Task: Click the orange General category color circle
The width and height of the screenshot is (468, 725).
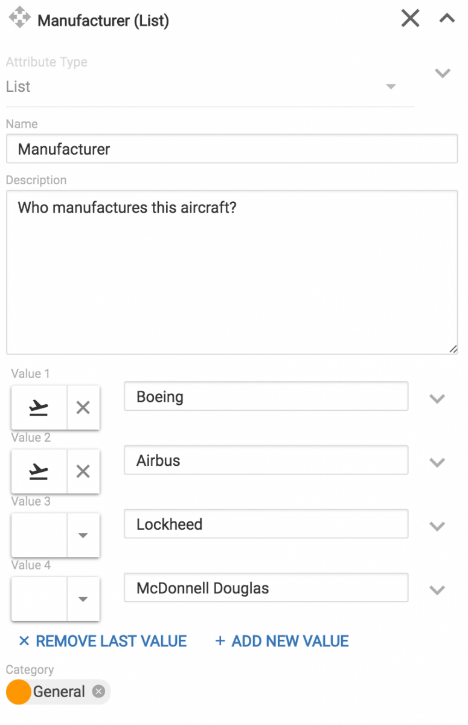Action: click(x=18, y=692)
